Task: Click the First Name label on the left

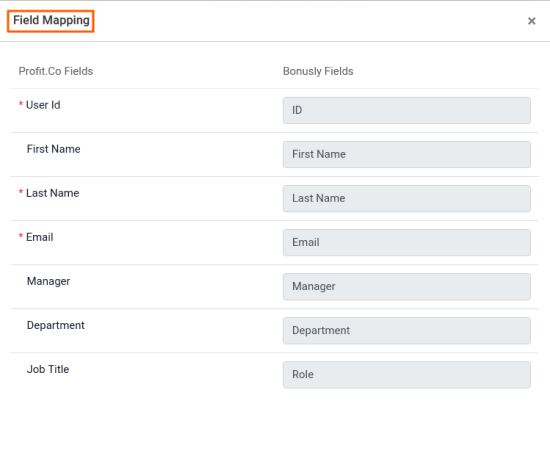Action: [x=54, y=149]
